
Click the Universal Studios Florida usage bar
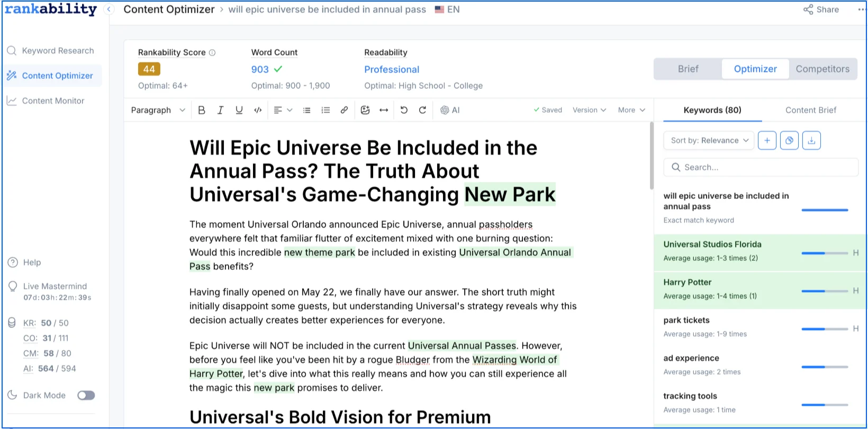pos(825,253)
